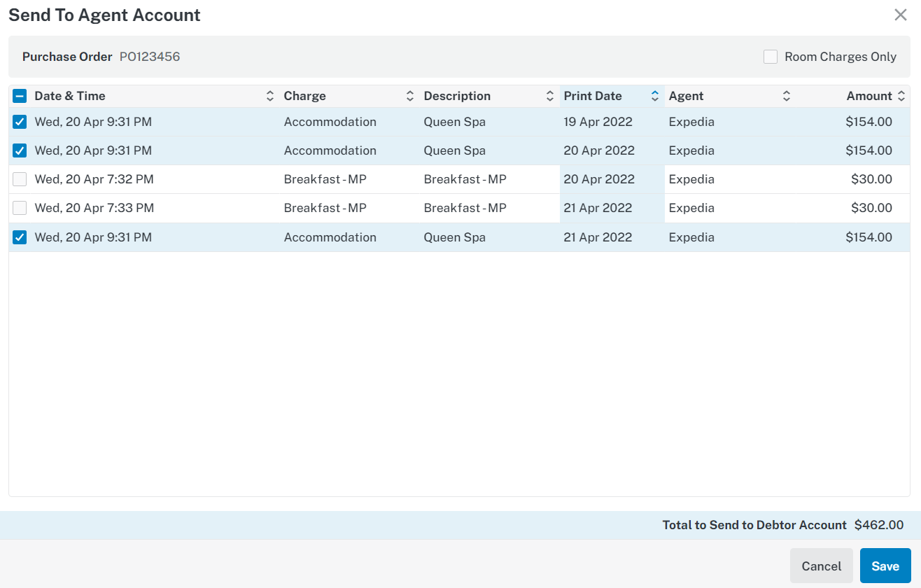Click the Wed, 20 Apr 7:33 PM cell

pyautogui.click(x=94, y=208)
